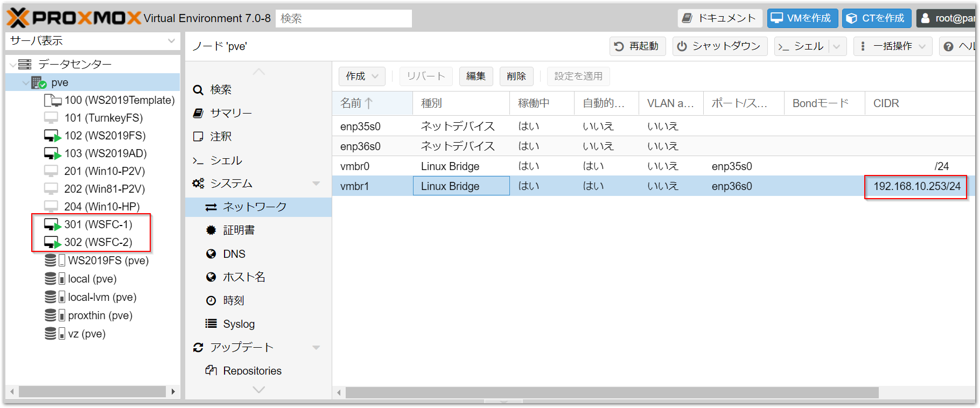980x408 pixels.
Task: Click the datacenter server icon
Action: (x=25, y=65)
